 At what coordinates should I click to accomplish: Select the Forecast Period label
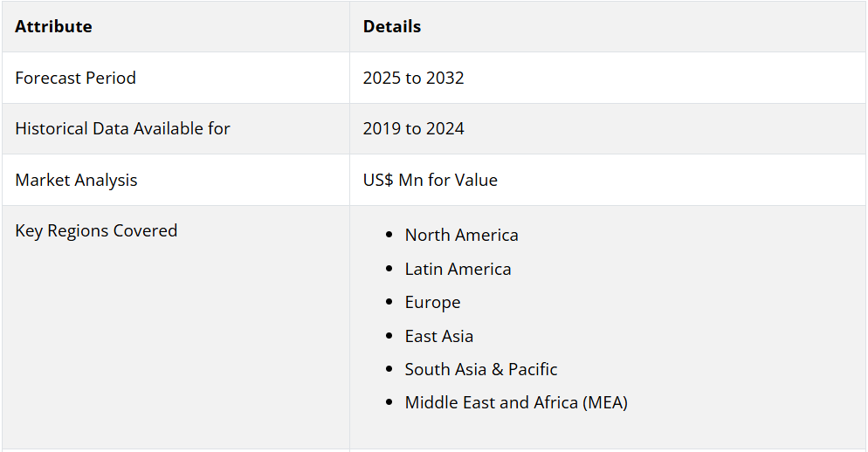[75, 78]
